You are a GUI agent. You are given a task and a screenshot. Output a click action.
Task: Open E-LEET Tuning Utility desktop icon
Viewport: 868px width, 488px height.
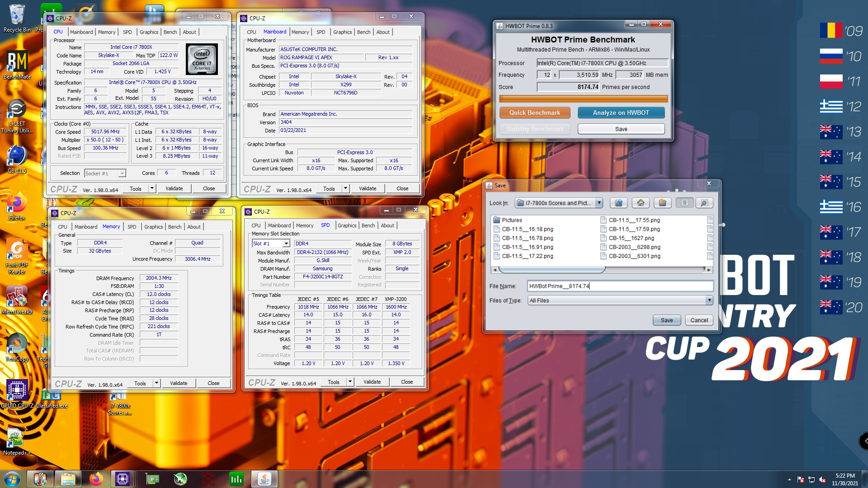click(17, 117)
